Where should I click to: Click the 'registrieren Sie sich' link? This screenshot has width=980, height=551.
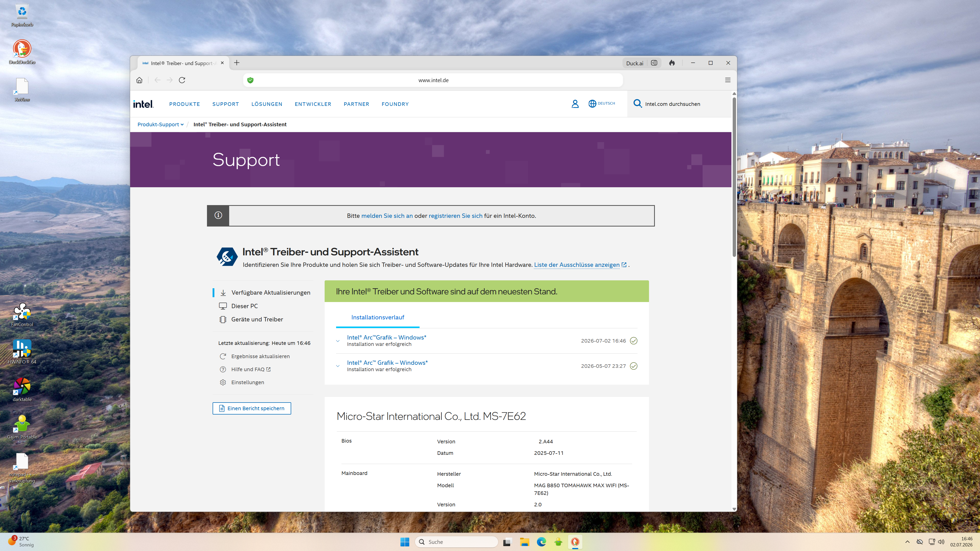tap(455, 216)
